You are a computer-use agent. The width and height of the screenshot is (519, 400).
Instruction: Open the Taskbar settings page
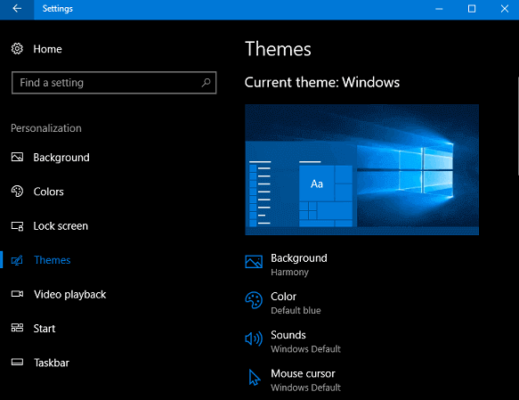[52, 363]
